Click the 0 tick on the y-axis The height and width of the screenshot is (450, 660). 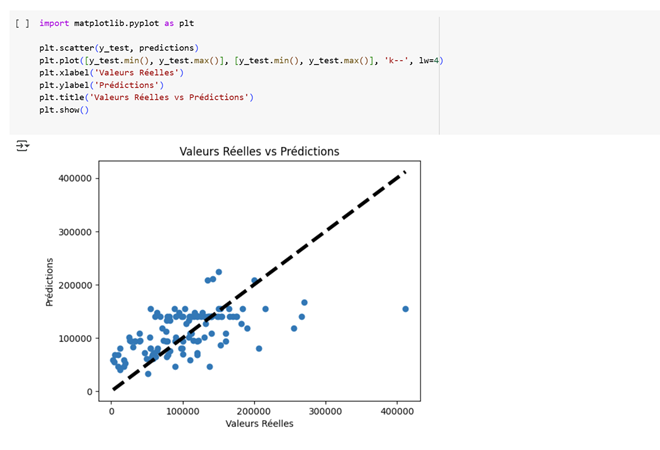91,391
